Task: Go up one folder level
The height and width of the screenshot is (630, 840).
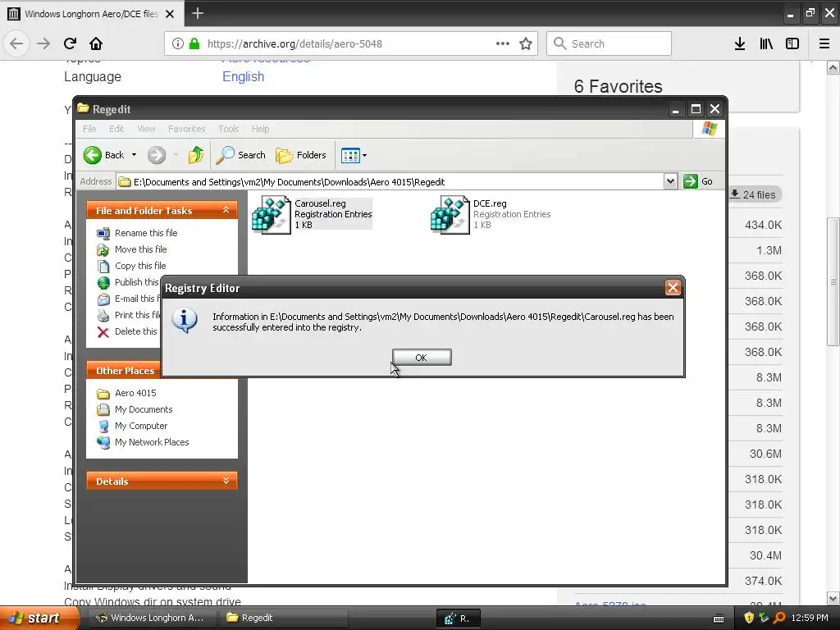Action: (195, 155)
